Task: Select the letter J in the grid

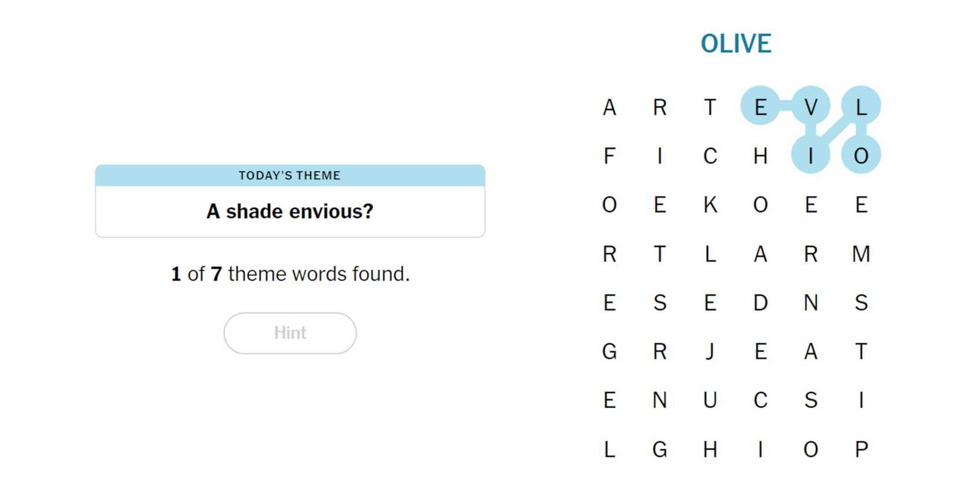Action: click(x=710, y=352)
